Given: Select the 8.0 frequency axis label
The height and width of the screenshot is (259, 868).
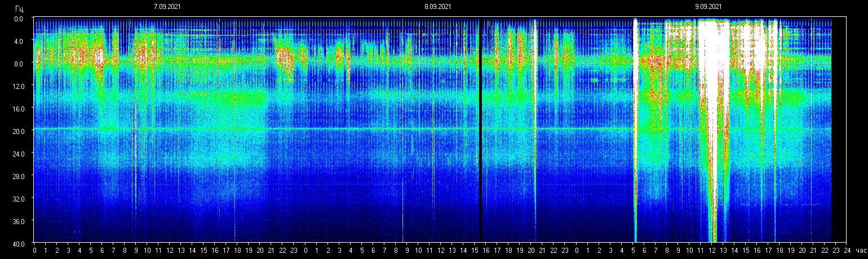Looking at the screenshot, I should 19,64.
